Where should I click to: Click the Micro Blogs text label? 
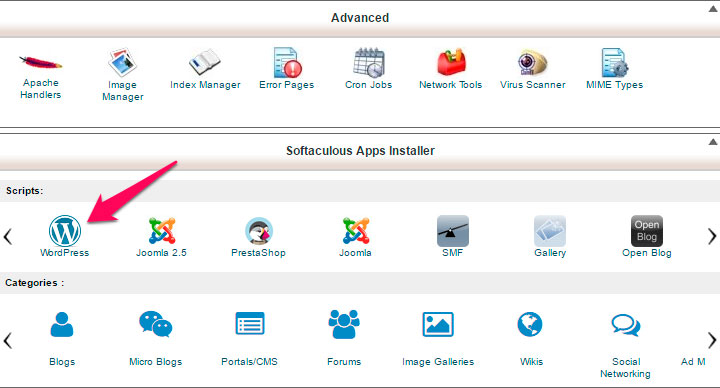tap(156, 362)
